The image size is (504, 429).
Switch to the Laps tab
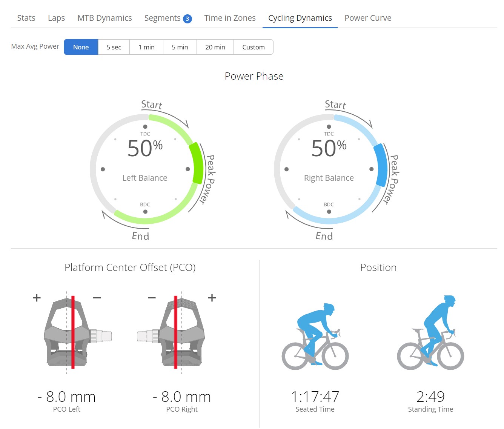pos(56,18)
